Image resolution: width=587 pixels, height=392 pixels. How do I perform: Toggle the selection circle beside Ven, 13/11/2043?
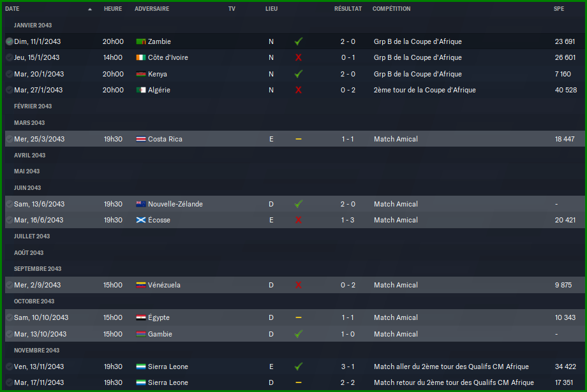[x=10, y=367]
